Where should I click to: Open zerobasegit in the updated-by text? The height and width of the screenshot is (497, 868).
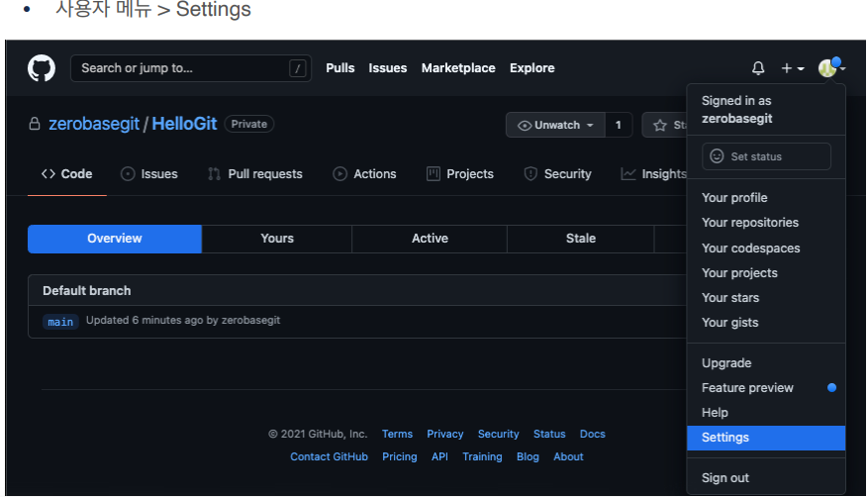click(250, 320)
